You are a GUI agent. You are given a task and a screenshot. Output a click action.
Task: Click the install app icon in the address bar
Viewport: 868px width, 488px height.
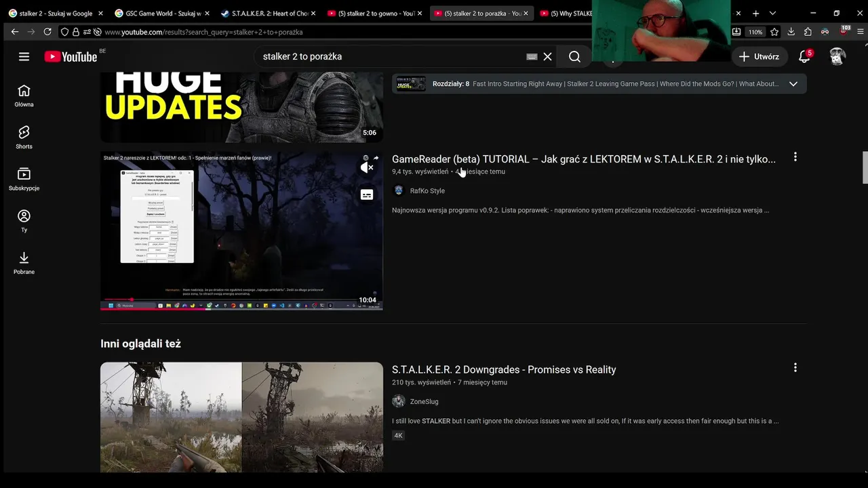pyautogui.click(x=736, y=32)
